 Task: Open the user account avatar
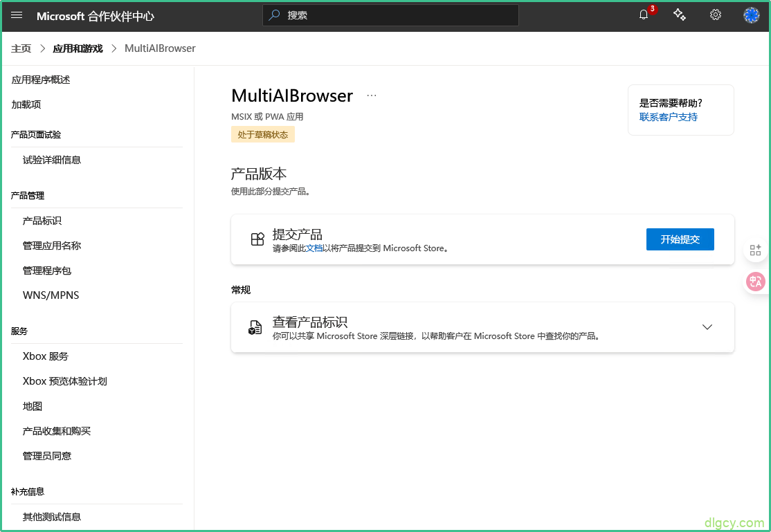[751, 15]
